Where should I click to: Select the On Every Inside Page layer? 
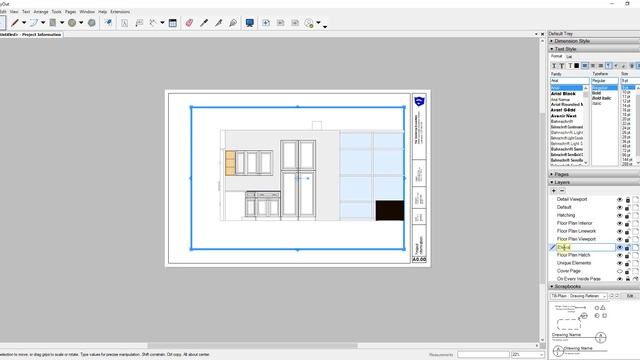click(x=578, y=279)
